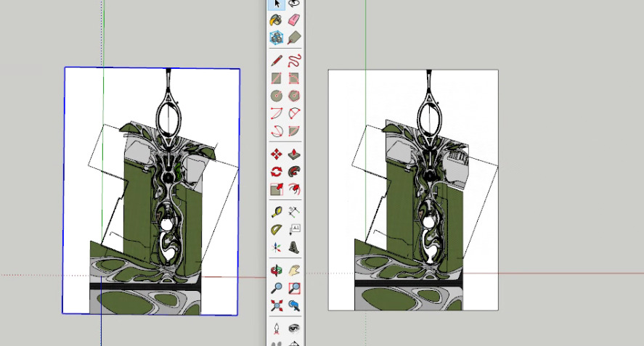Pick the Rectangle tool
644x346 pixels.
point(277,78)
